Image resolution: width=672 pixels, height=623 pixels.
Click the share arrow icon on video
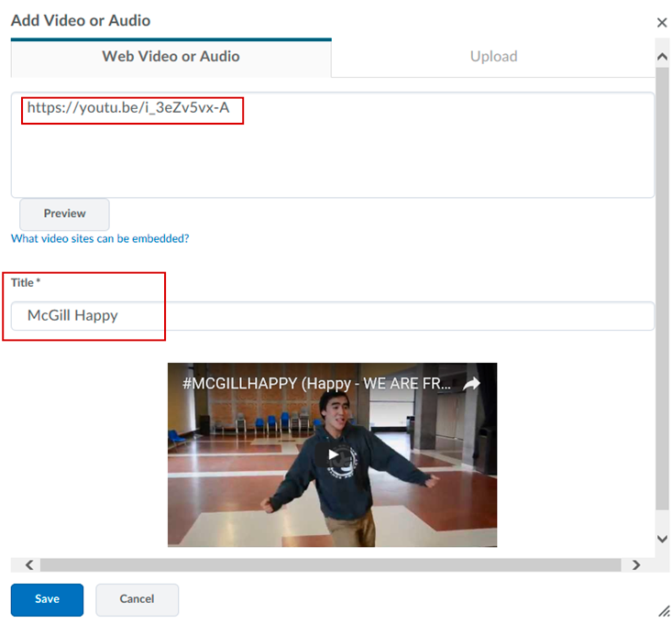click(471, 384)
